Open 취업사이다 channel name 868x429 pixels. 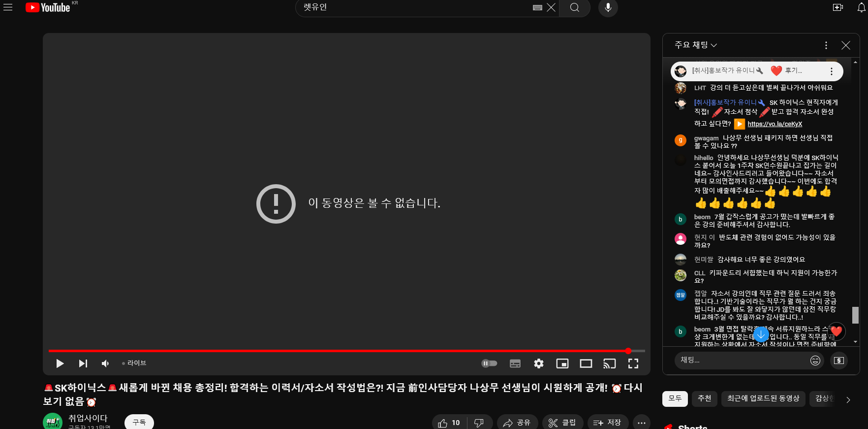click(88, 418)
